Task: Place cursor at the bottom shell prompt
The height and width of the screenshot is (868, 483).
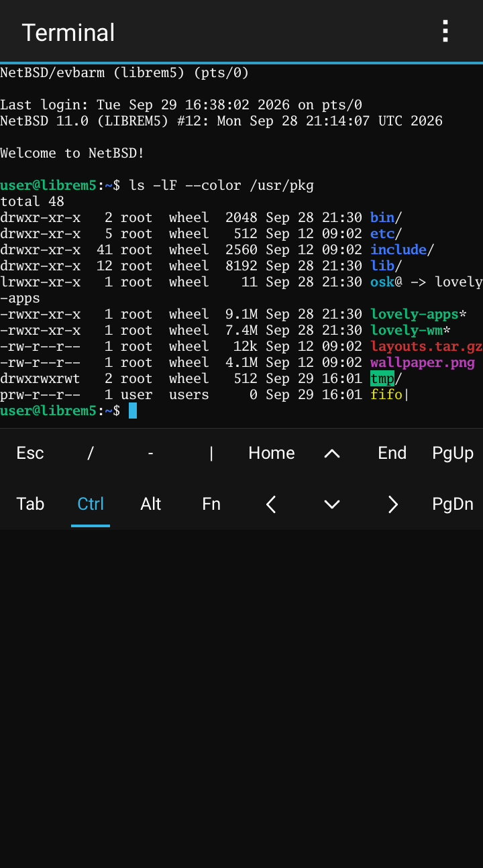Action: tap(133, 411)
